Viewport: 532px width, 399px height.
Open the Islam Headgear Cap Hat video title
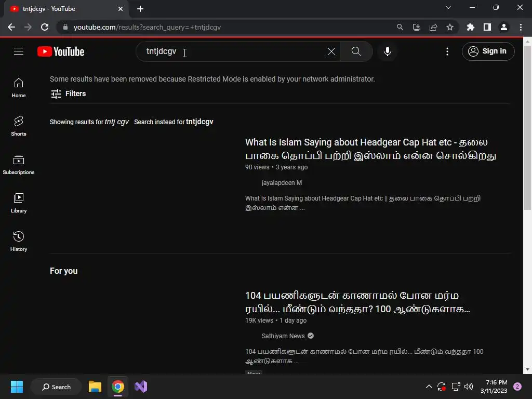[x=370, y=149]
